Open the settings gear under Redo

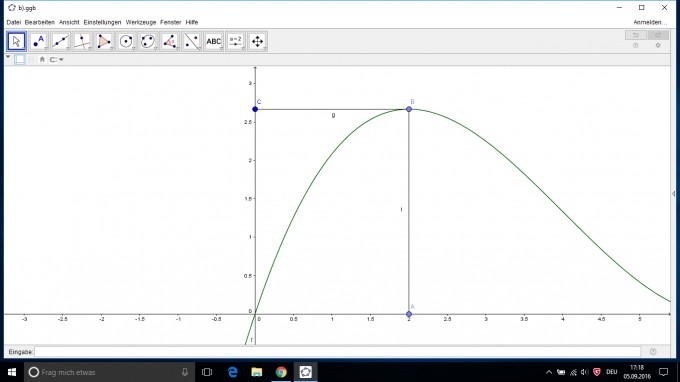click(x=658, y=46)
